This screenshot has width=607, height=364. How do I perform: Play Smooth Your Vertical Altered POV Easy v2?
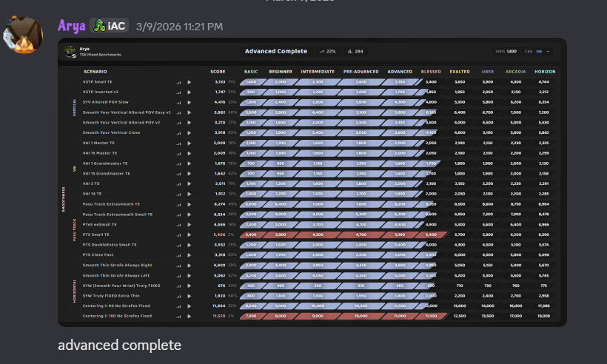pyautogui.click(x=190, y=112)
